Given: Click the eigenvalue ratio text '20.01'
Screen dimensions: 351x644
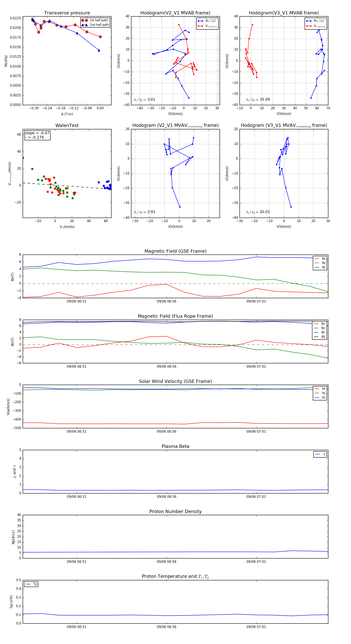Looking at the screenshot, I should pos(265,212).
